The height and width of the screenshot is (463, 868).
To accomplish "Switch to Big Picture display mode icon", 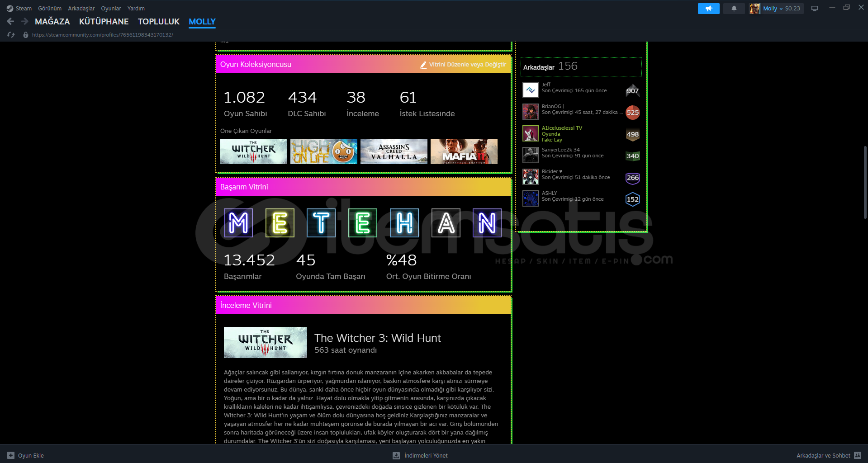I will click(x=815, y=9).
